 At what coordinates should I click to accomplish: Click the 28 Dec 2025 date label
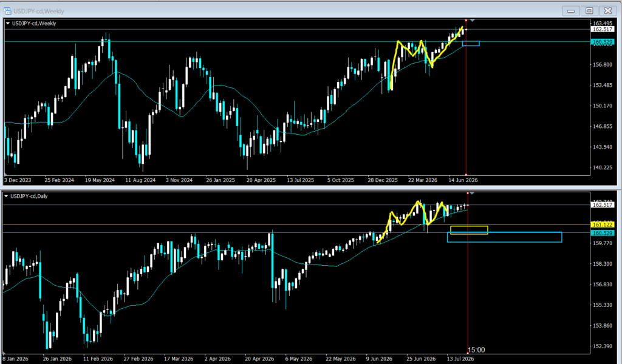tap(383, 180)
